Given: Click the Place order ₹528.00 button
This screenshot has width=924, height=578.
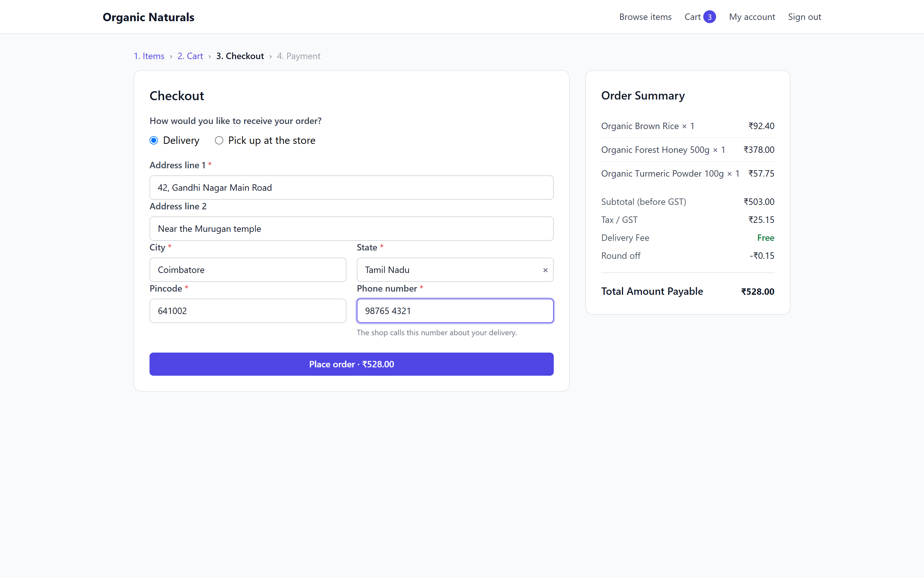Looking at the screenshot, I should pos(351,364).
